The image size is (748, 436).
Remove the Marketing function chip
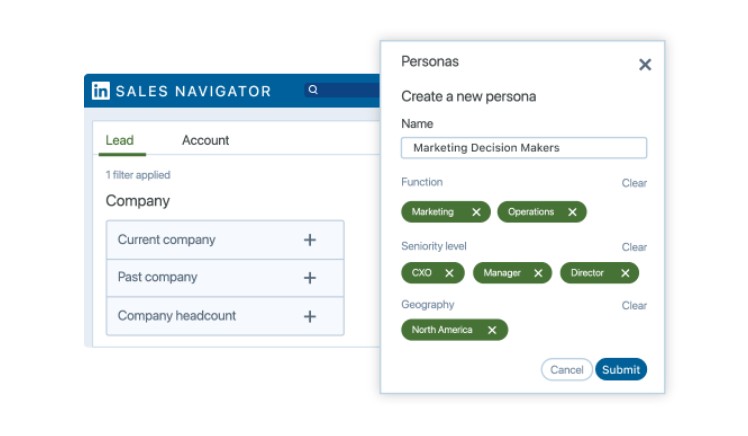476,212
